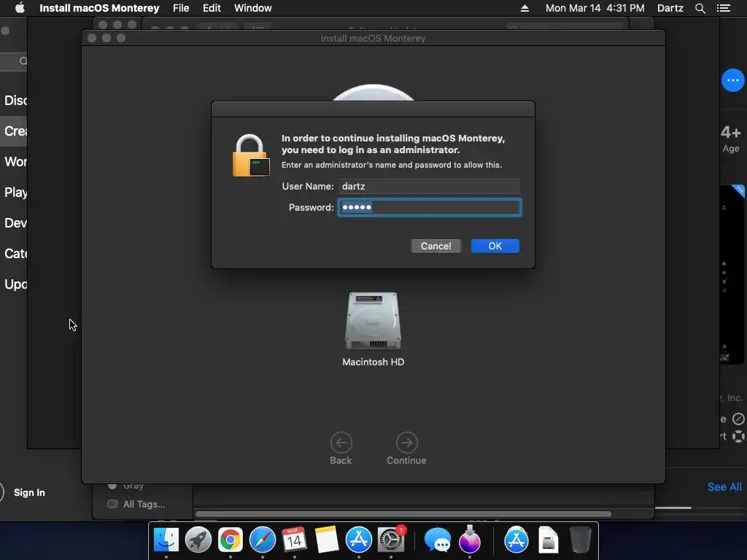Open Updates section in App Store sidebar
747x560 pixels.
tap(16, 284)
